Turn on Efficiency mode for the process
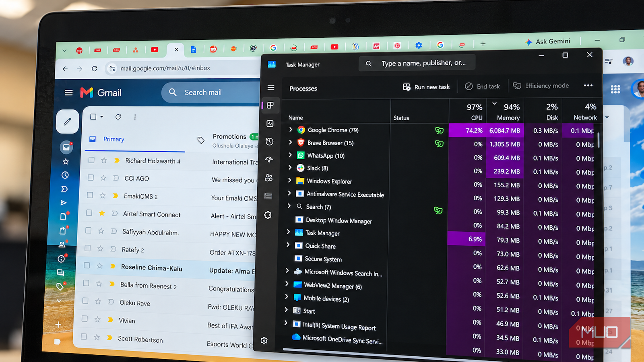This screenshot has height=362, width=644. (x=541, y=86)
